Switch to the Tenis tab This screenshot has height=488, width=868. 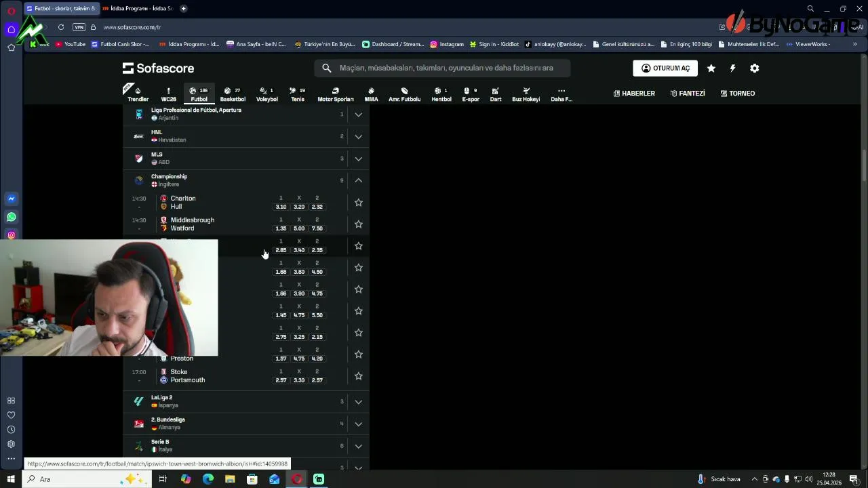[x=298, y=94]
